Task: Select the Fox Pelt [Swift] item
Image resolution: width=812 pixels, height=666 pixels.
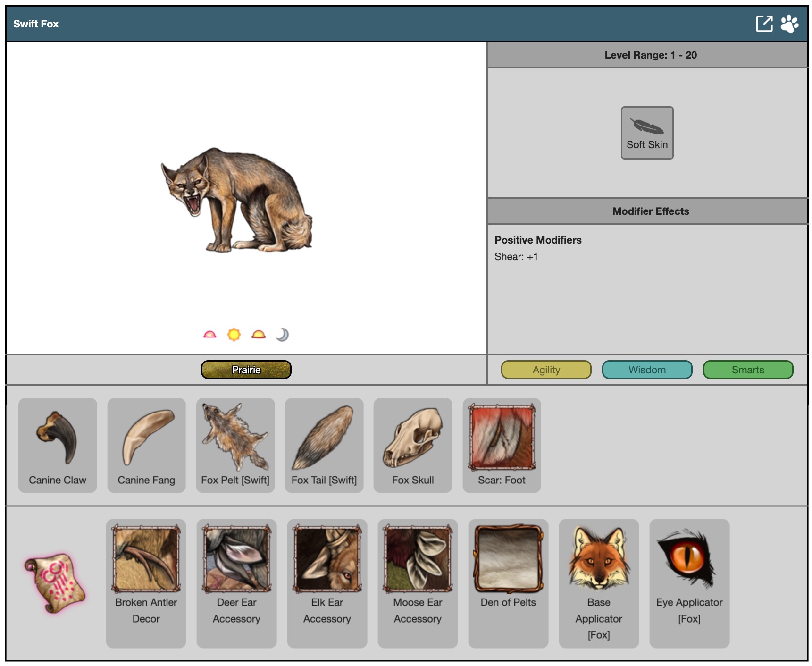Action: click(235, 445)
